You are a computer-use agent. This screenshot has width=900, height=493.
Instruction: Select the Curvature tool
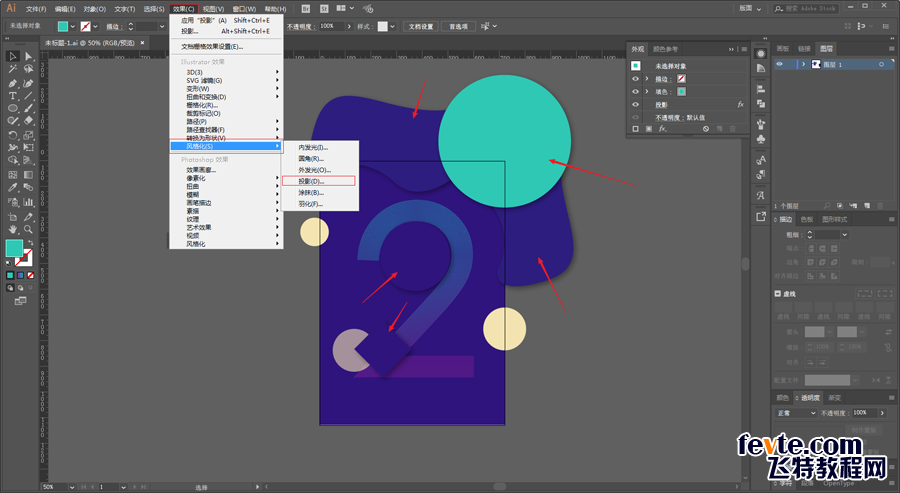point(28,83)
